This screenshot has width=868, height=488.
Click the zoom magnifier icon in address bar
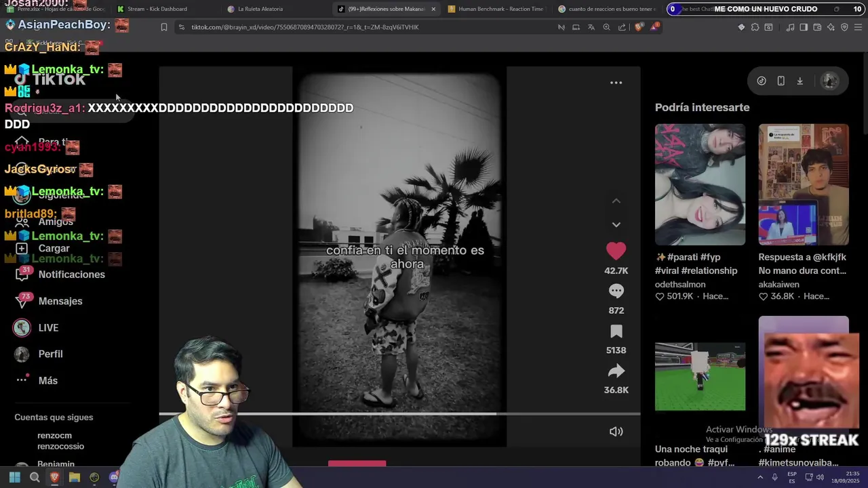606,27
